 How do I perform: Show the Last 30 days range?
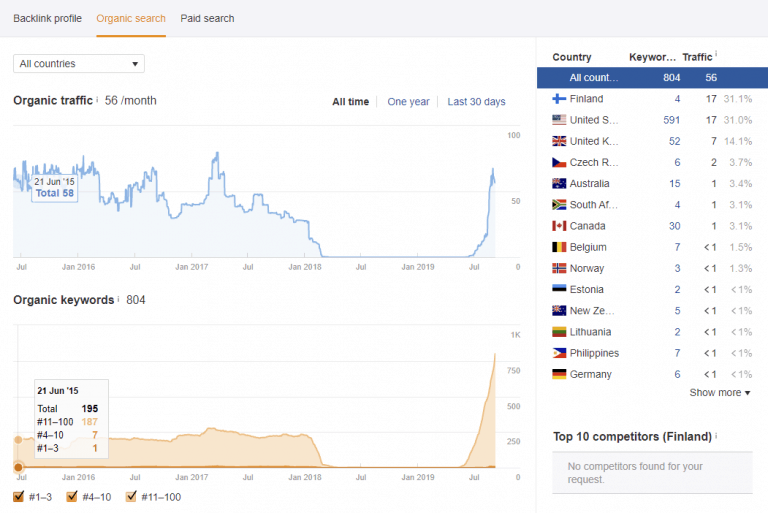[476, 102]
